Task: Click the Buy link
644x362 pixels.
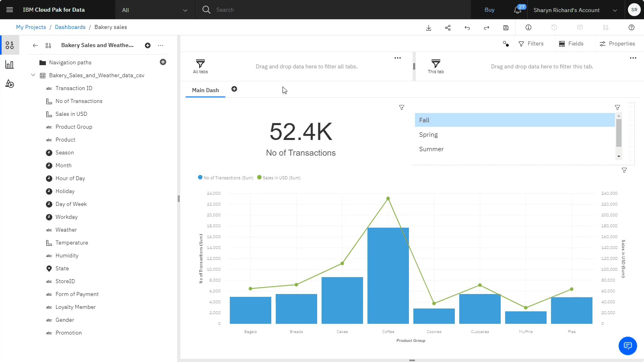Action: (x=489, y=10)
